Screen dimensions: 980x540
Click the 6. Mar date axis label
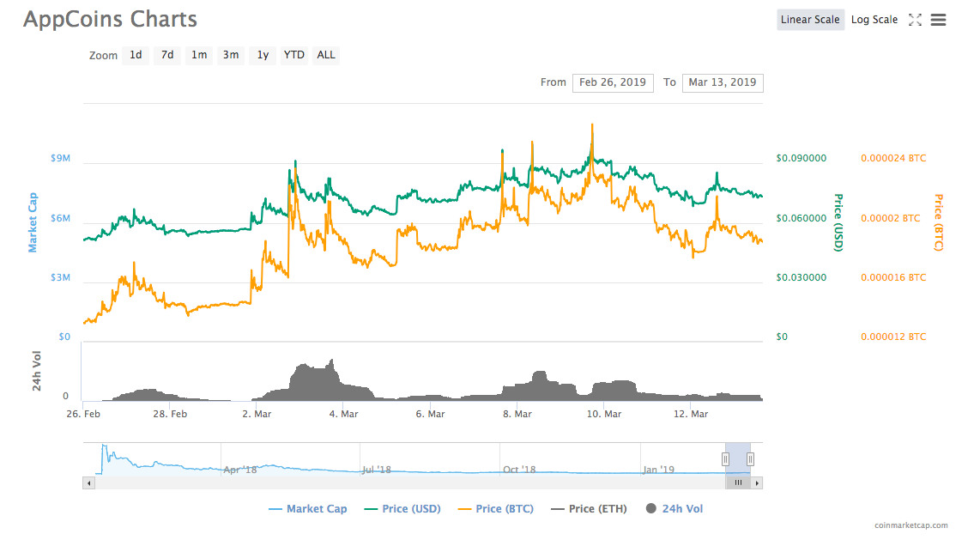point(431,414)
